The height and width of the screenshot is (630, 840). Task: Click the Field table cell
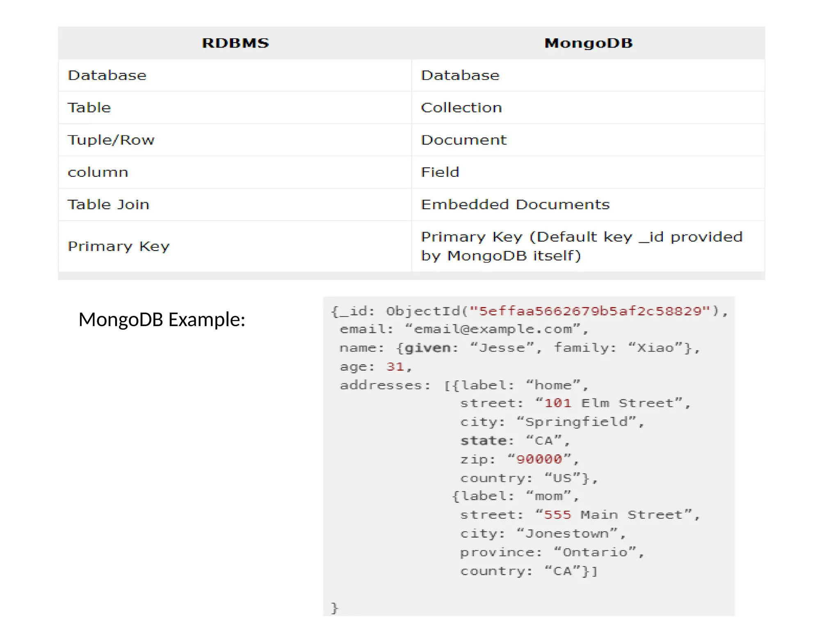[440, 172]
